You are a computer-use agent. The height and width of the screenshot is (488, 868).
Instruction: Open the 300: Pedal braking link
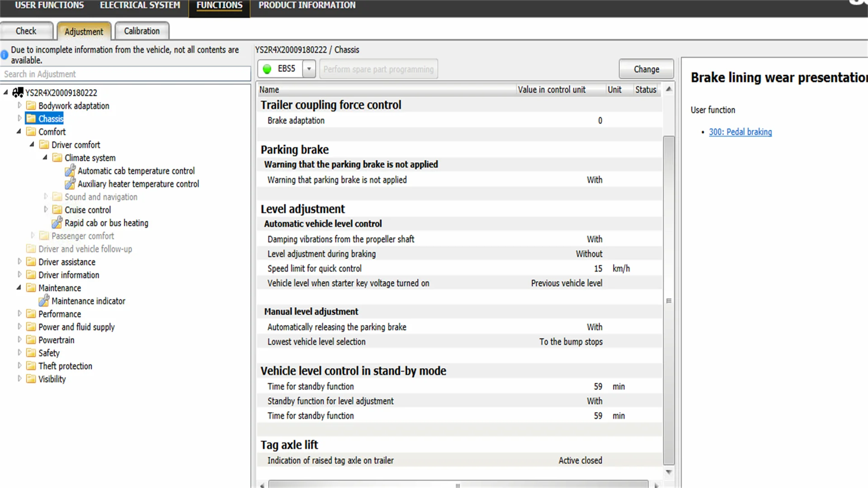[x=740, y=132]
